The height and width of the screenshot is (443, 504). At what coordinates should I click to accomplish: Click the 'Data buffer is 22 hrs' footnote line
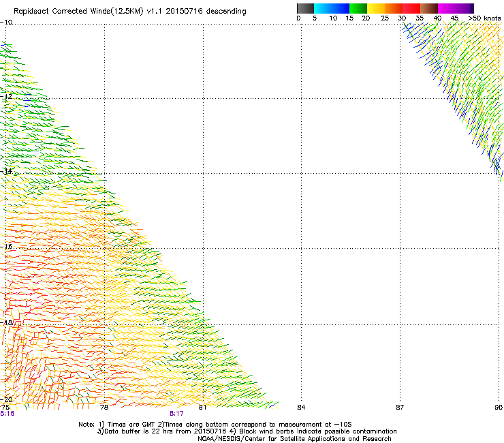click(247, 431)
